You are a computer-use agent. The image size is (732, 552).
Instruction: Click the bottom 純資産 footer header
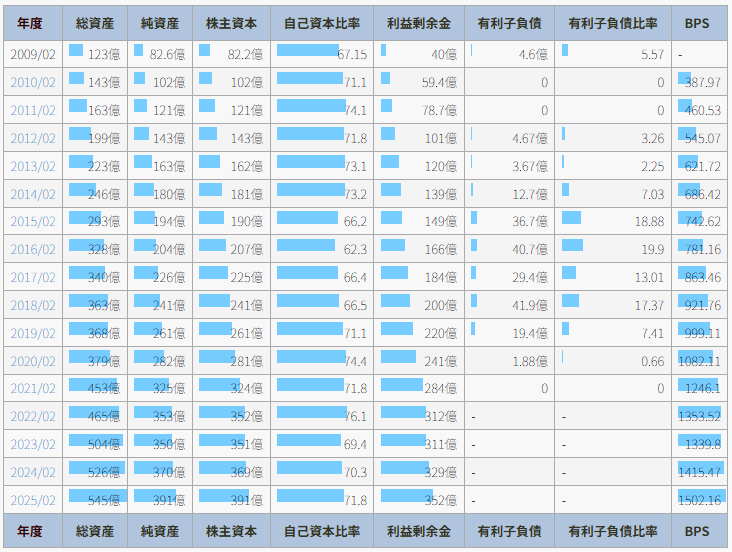[159, 531]
